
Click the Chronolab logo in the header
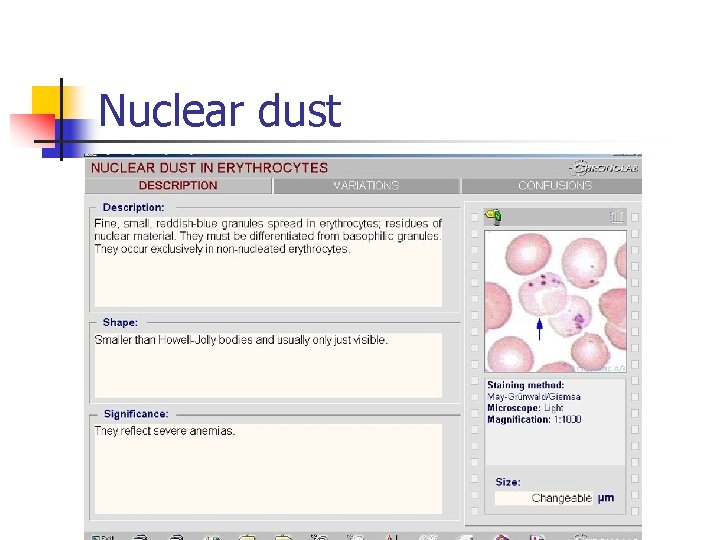point(604,168)
